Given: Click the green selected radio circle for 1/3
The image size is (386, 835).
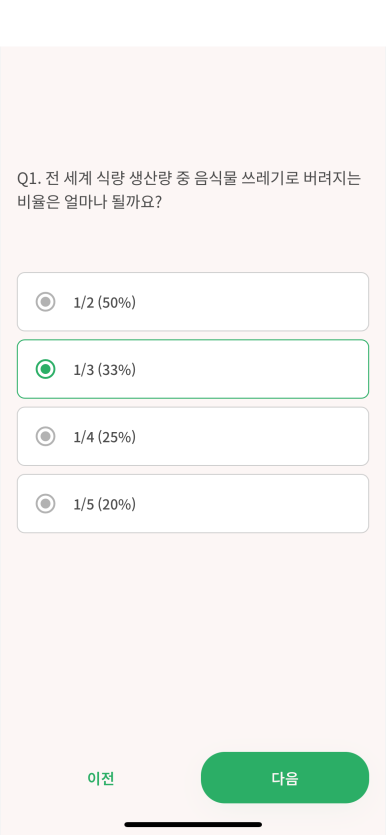Looking at the screenshot, I should tap(45, 369).
